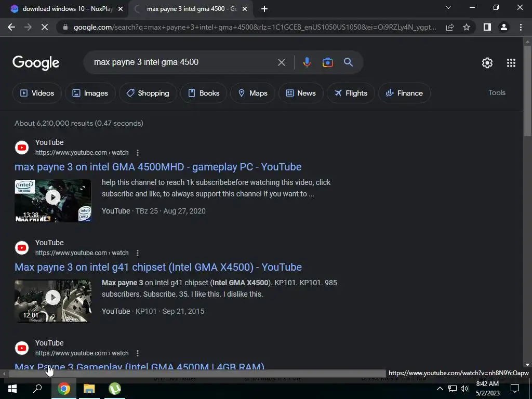
Task: Open a new tab
Action: (264, 9)
